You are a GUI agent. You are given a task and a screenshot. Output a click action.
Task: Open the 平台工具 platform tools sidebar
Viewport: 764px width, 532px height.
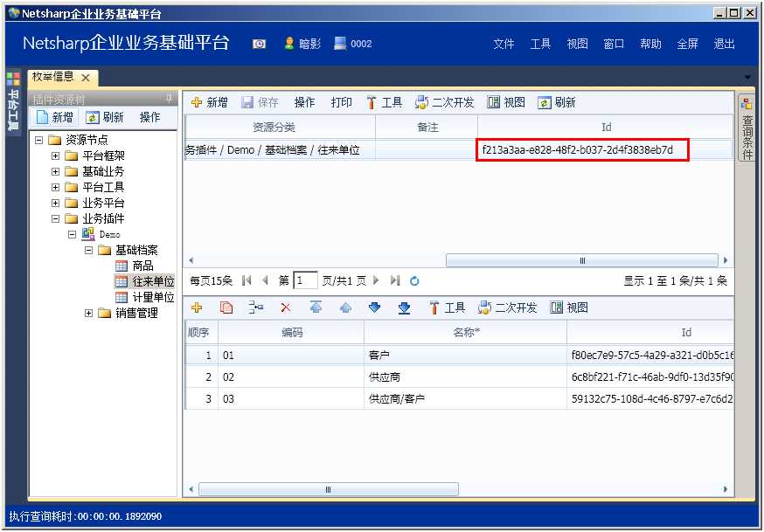[14, 101]
